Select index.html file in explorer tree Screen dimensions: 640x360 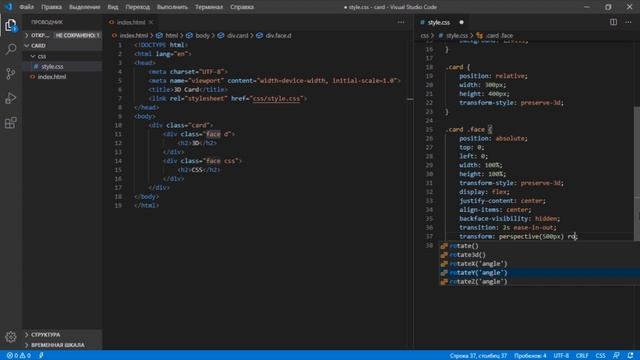coord(62,77)
